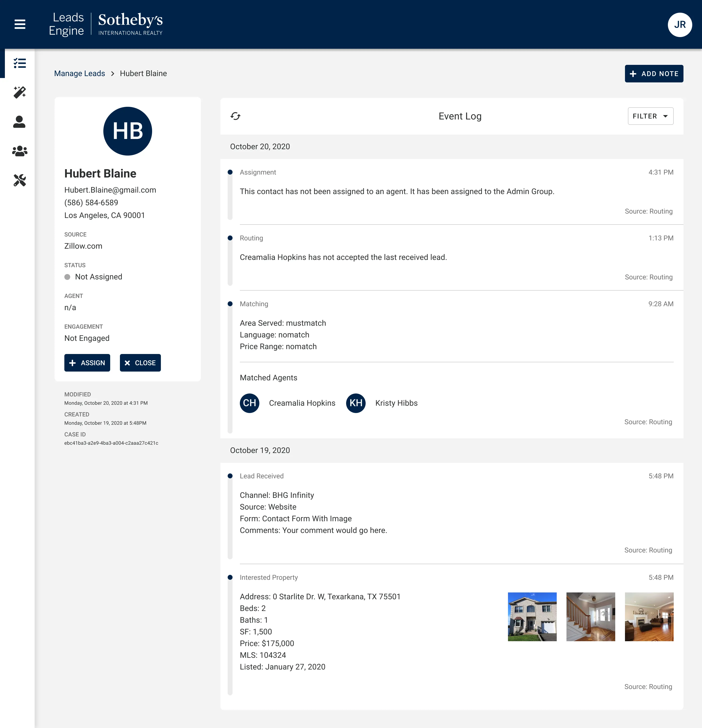Click the Area Served: mustmatch line
702x728 pixels.
(283, 323)
